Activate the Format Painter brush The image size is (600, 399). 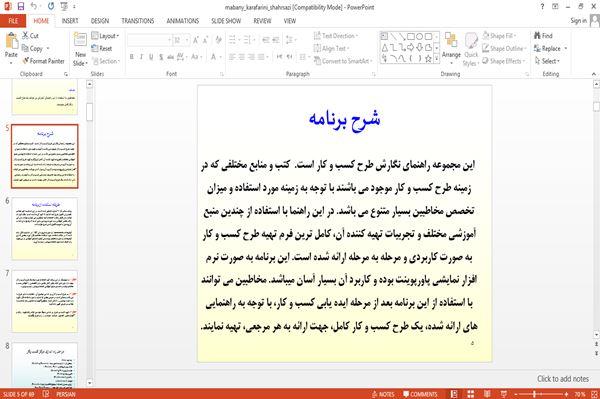pos(43,61)
